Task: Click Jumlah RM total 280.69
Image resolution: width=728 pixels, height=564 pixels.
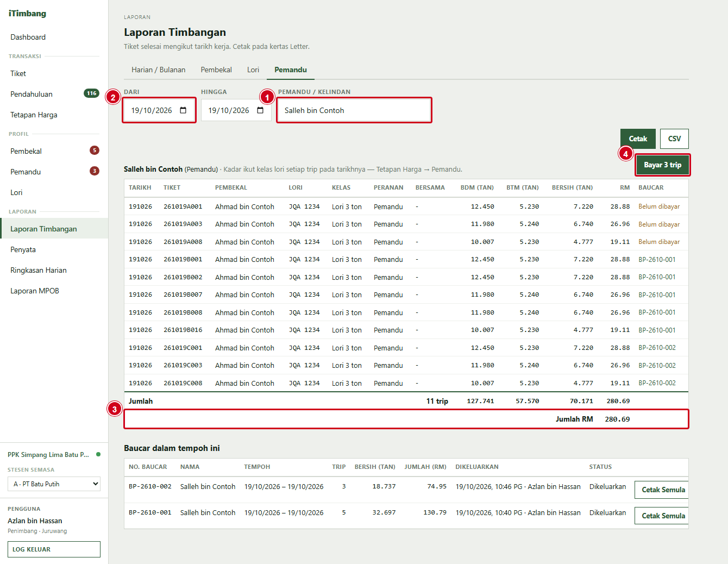Action: point(617,419)
